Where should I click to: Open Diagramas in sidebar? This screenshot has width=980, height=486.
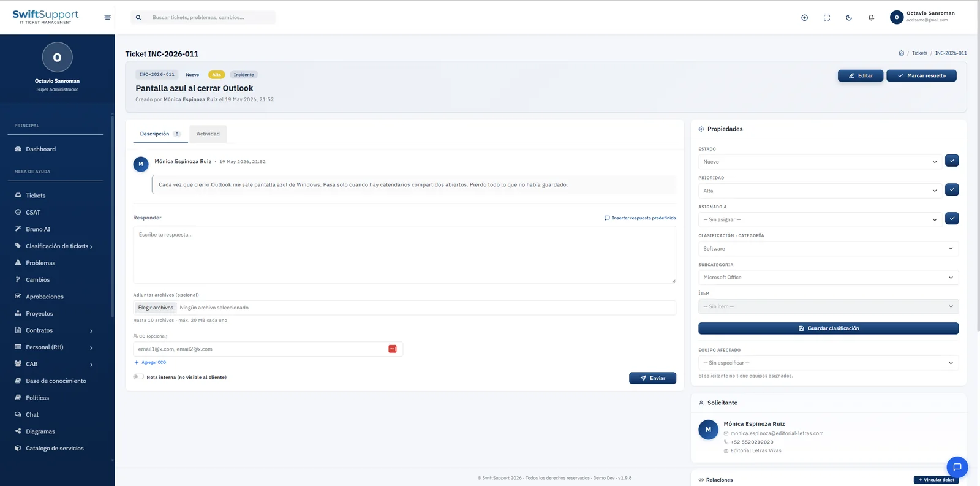pyautogui.click(x=40, y=431)
